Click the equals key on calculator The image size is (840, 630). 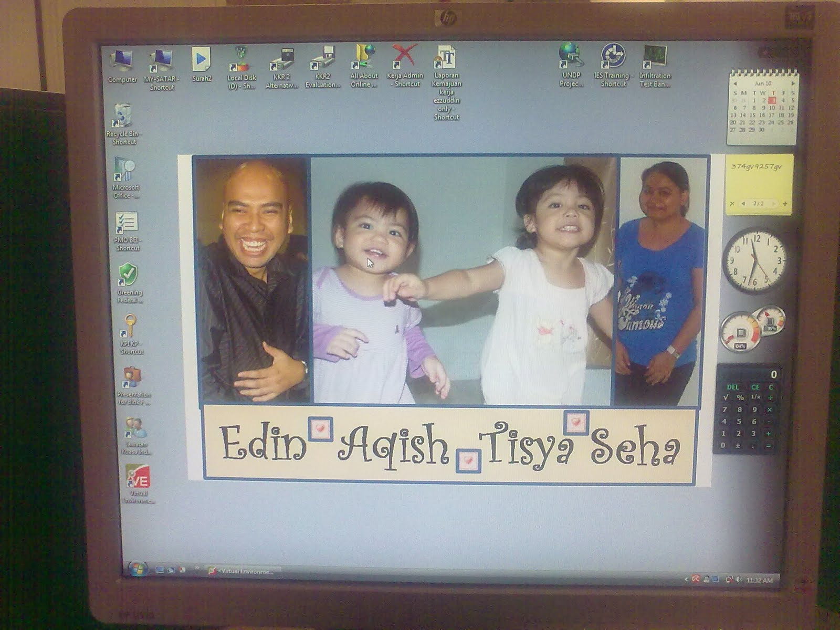point(769,446)
